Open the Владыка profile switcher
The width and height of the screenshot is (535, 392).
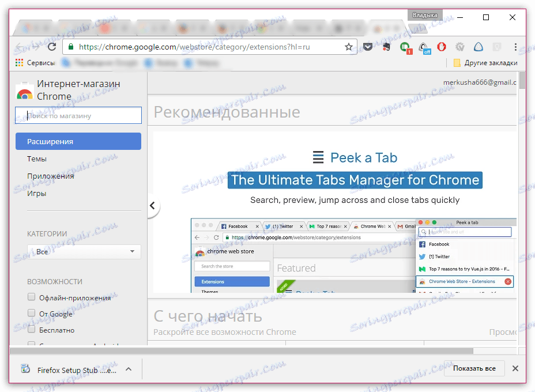(424, 15)
